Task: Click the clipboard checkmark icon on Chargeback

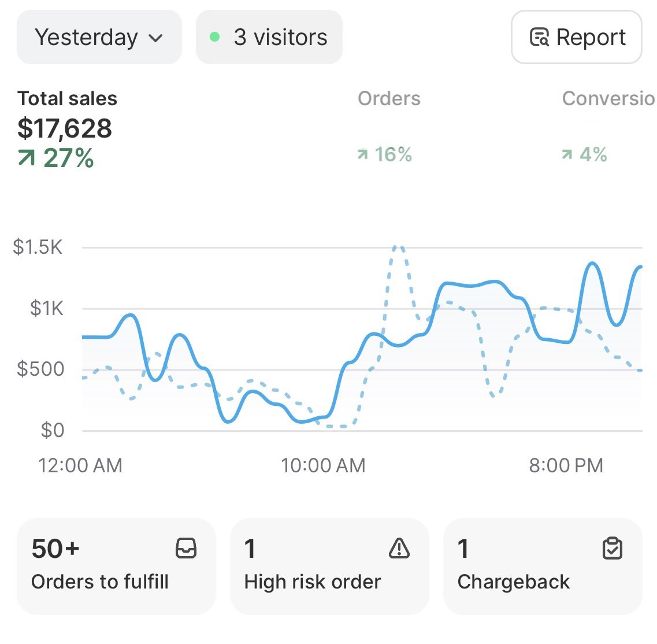Action: pyautogui.click(x=613, y=548)
